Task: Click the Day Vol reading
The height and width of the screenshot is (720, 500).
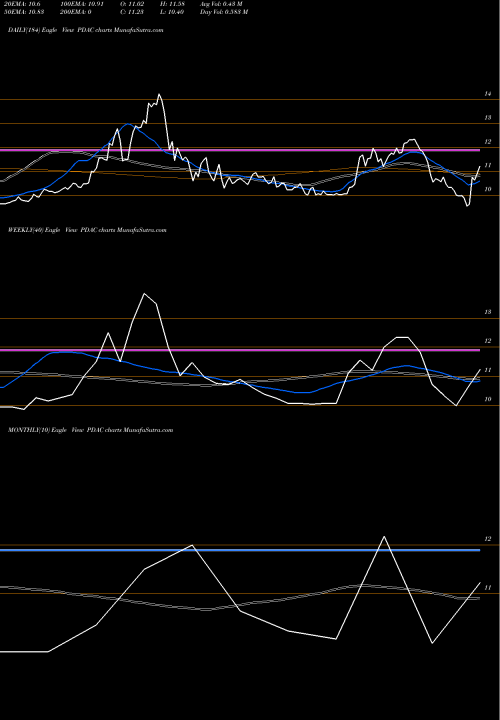Action: (x=224, y=12)
